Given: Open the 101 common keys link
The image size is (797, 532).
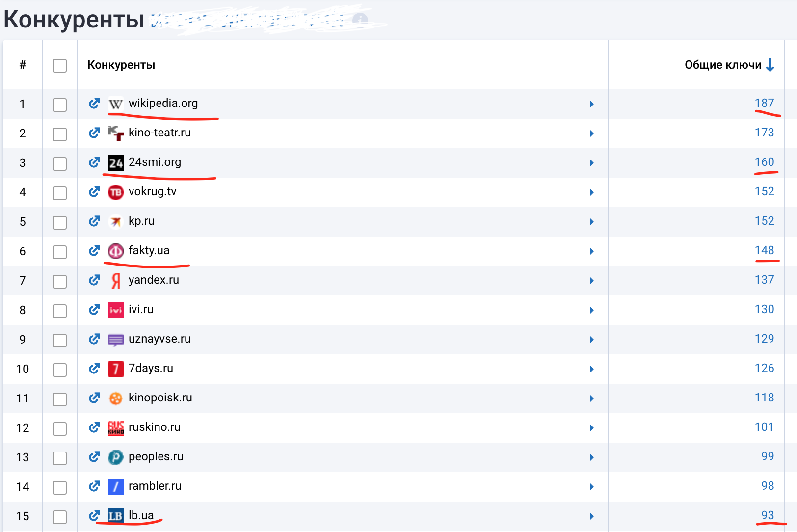Looking at the screenshot, I should tap(764, 427).
